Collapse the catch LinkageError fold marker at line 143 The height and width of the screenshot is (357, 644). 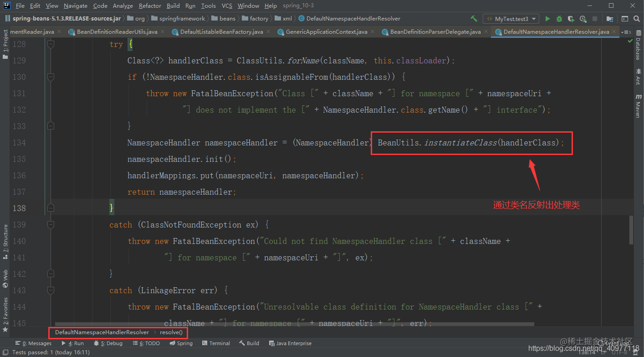51,290
